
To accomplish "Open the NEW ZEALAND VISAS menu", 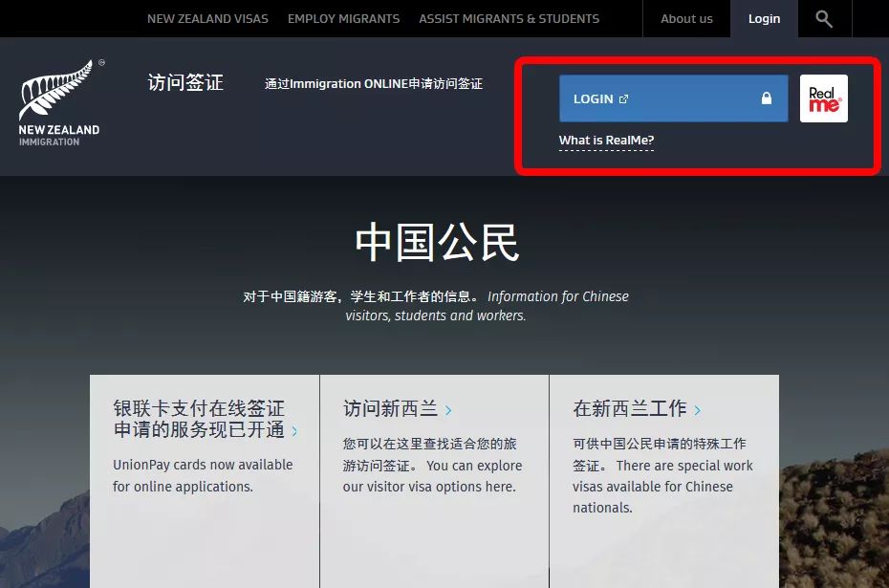I will [x=207, y=19].
